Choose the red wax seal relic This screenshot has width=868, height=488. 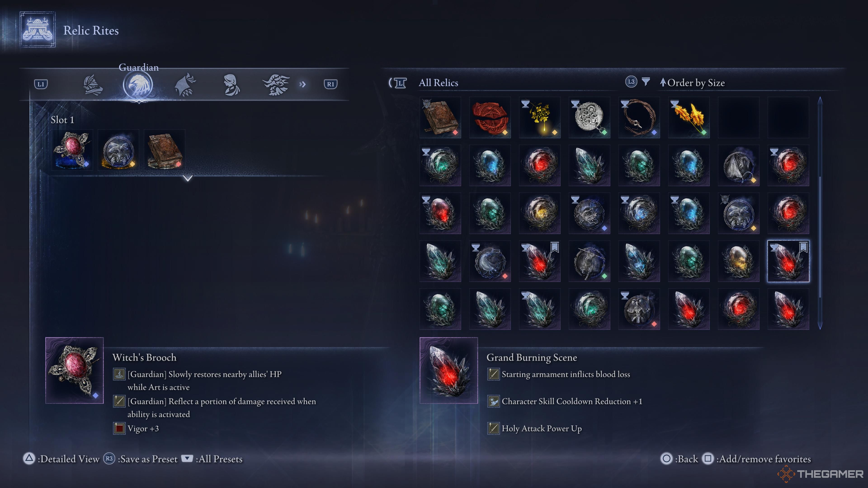tap(490, 117)
